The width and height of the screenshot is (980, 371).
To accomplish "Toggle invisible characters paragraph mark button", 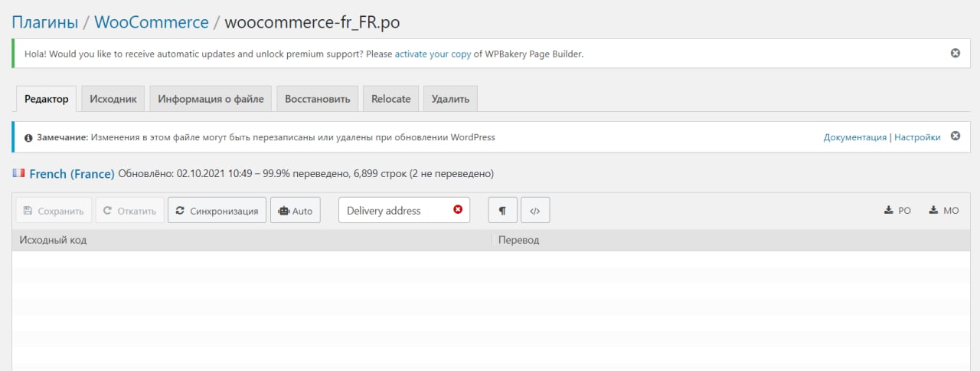I will [x=503, y=210].
